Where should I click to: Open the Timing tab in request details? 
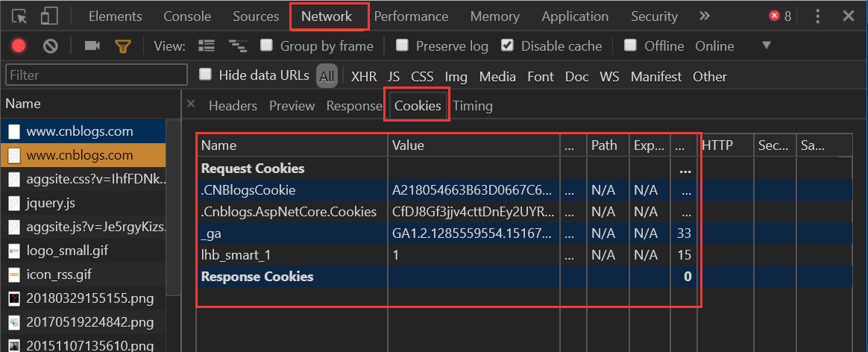(473, 106)
